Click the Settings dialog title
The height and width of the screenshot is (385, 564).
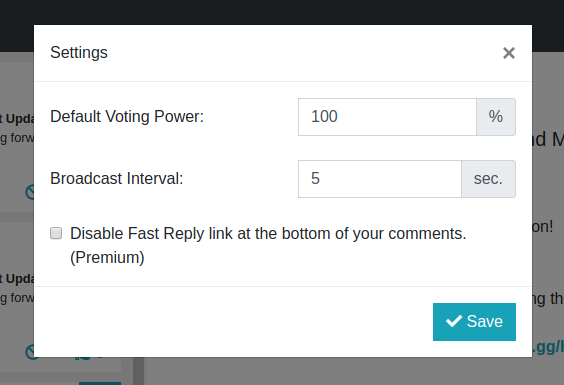[79, 53]
